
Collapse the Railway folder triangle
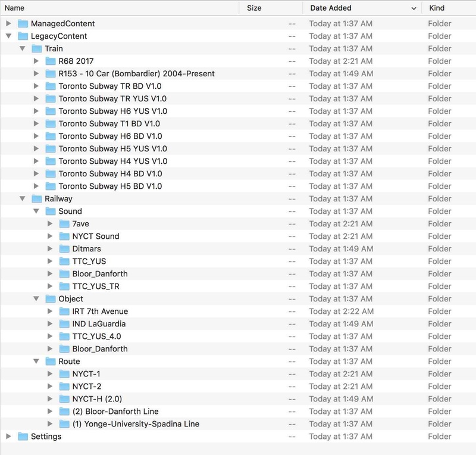point(23,198)
